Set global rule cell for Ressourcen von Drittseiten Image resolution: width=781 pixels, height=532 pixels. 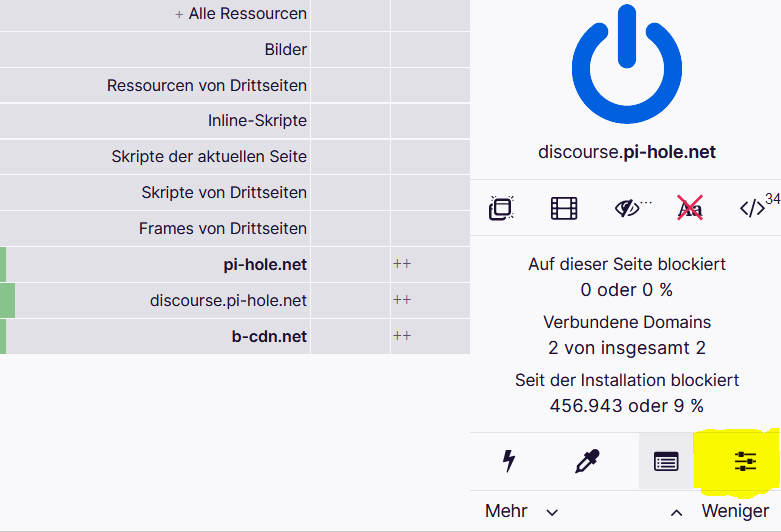coord(351,85)
